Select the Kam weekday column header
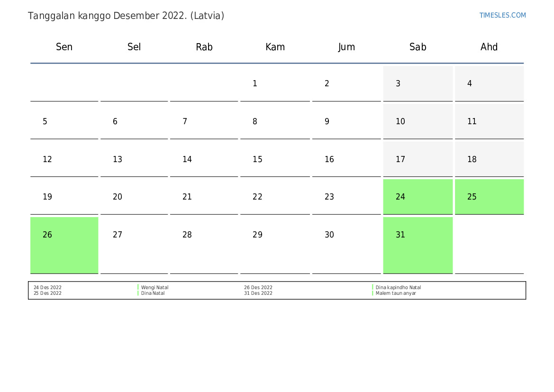The height and width of the screenshot is (392, 554). (275, 47)
